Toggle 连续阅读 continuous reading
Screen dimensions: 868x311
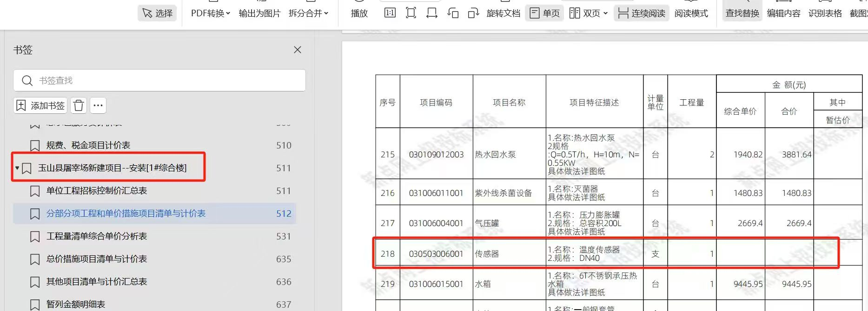point(641,13)
